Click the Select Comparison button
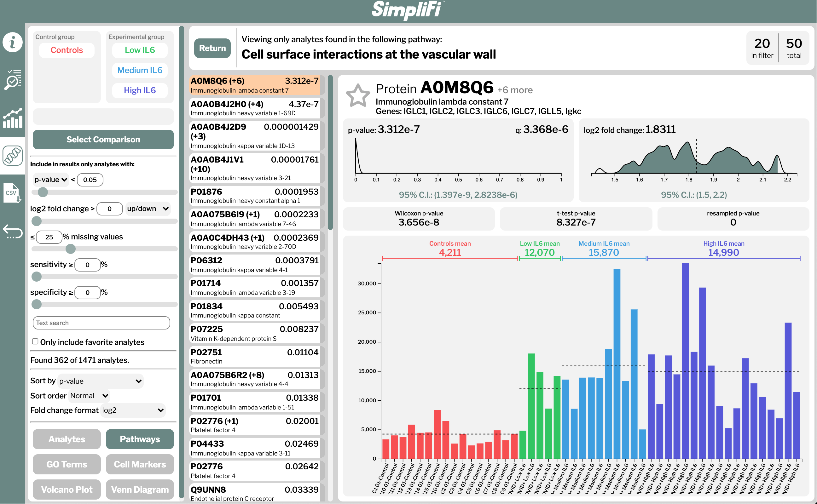The image size is (817, 504). (103, 139)
